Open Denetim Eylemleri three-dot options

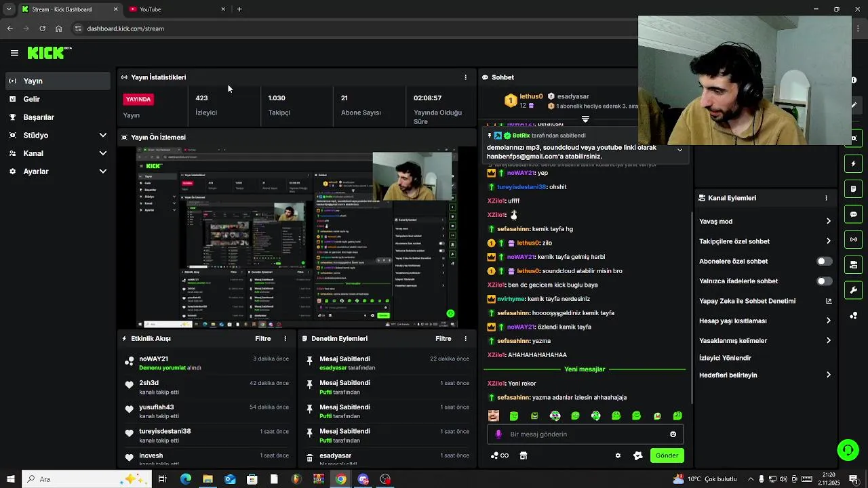click(465, 338)
